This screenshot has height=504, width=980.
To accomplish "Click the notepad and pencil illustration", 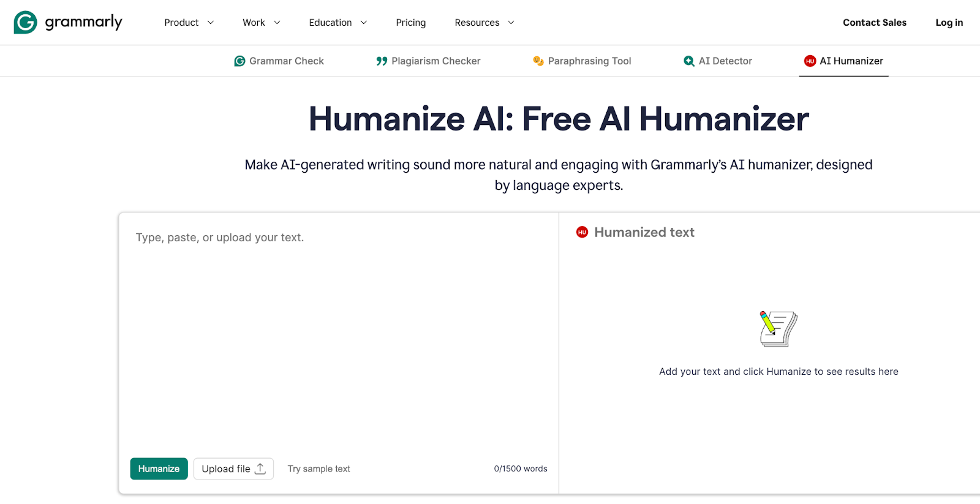I will coord(778,329).
